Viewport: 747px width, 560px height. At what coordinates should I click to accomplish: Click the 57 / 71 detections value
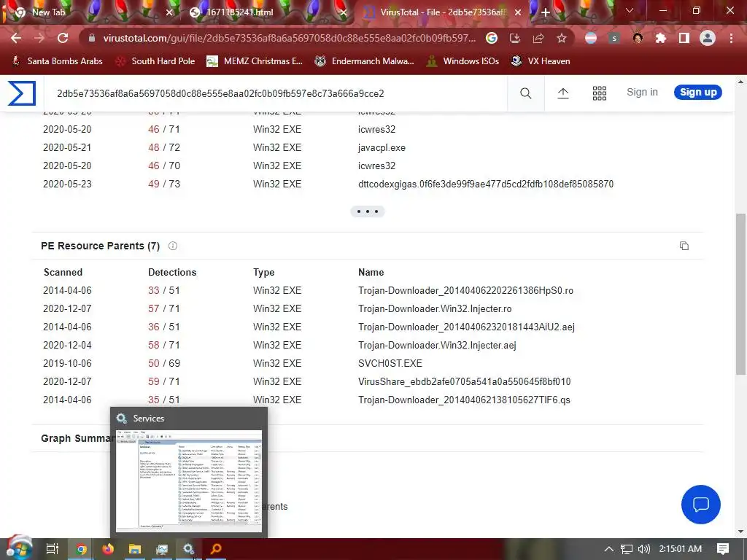(164, 308)
